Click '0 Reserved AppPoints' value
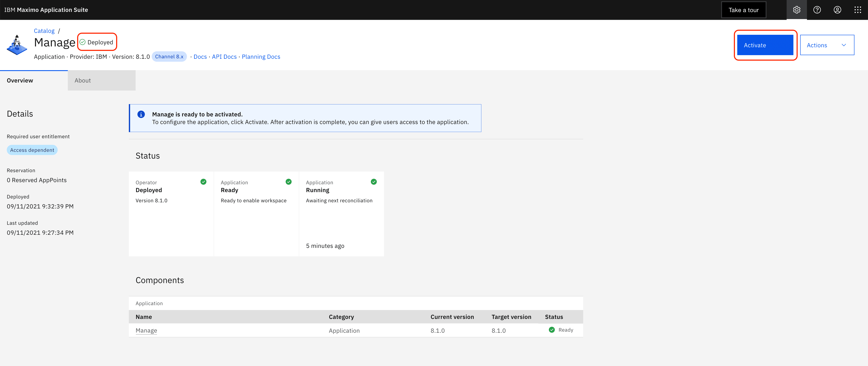The height and width of the screenshot is (366, 868). pos(37,180)
